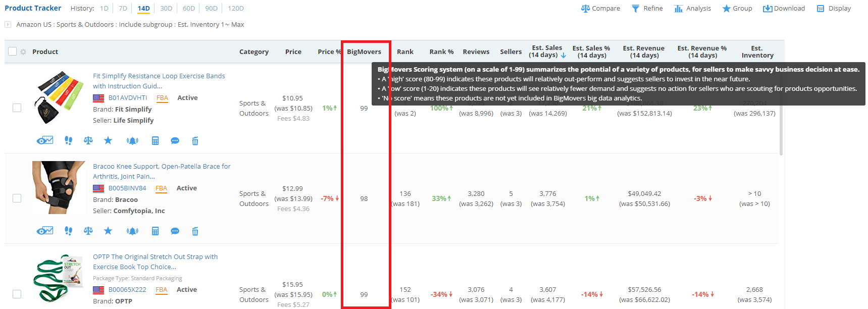
Task: Open Display options in top toolbar
Action: 834,9
